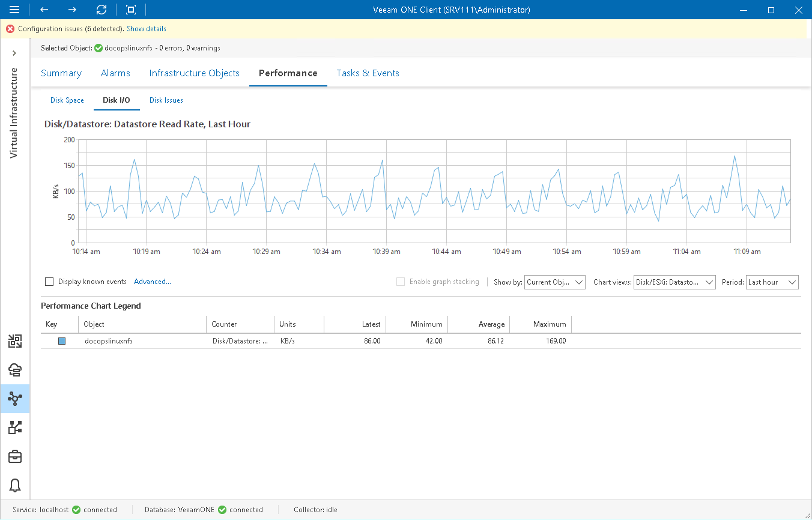Click the green status check next to docopslinuxnfs
The width and height of the screenshot is (812, 520).
[x=98, y=48]
